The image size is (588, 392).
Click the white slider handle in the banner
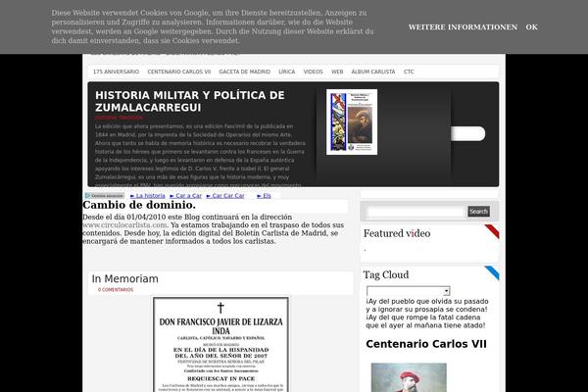[x=468, y=133]
